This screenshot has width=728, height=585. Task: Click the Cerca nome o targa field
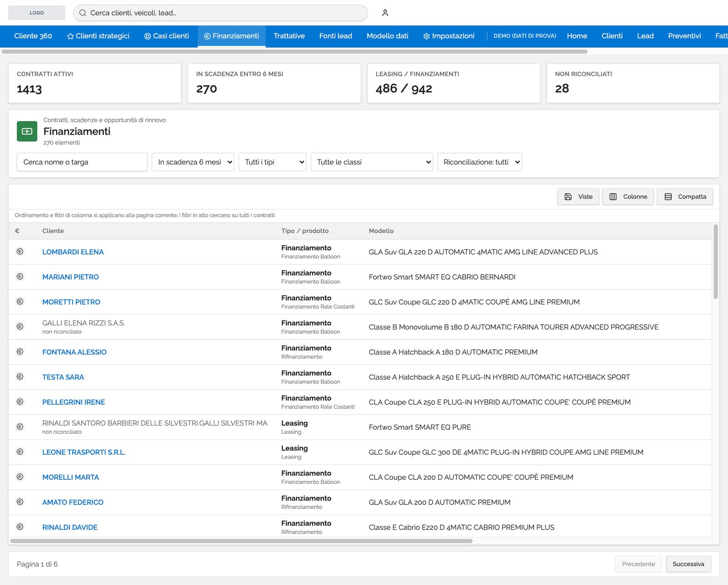(x=82, y=162)
